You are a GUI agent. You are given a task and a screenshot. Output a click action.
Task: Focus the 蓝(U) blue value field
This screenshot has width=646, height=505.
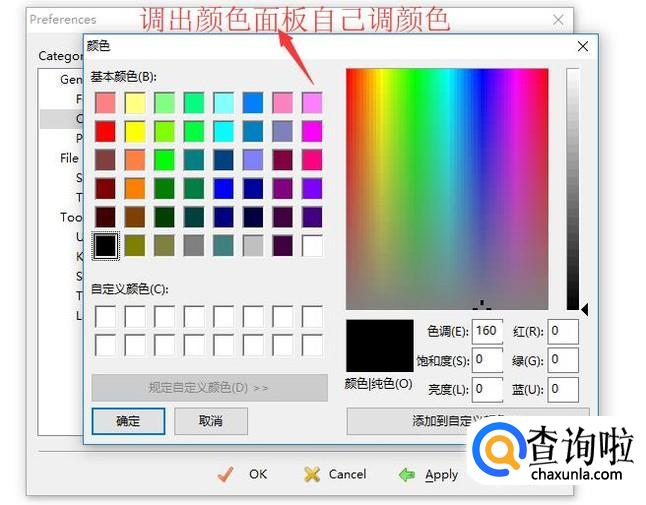click(563, 389)
